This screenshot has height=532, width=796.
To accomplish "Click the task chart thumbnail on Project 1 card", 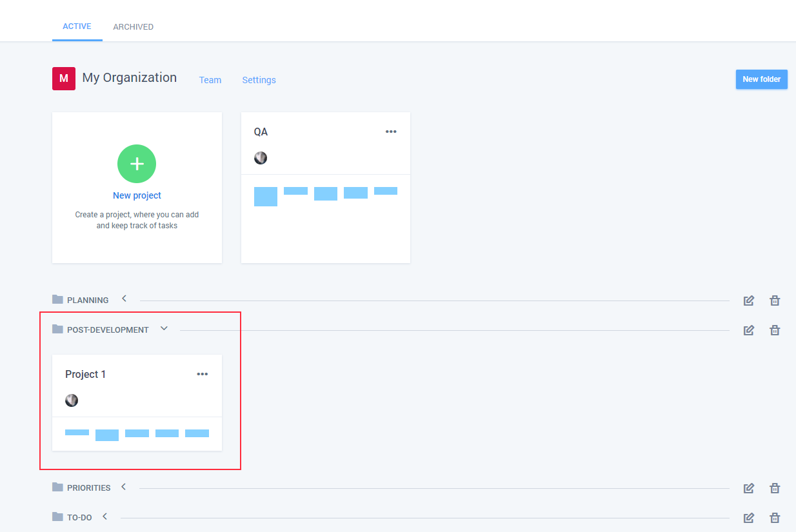I will 137,435.
